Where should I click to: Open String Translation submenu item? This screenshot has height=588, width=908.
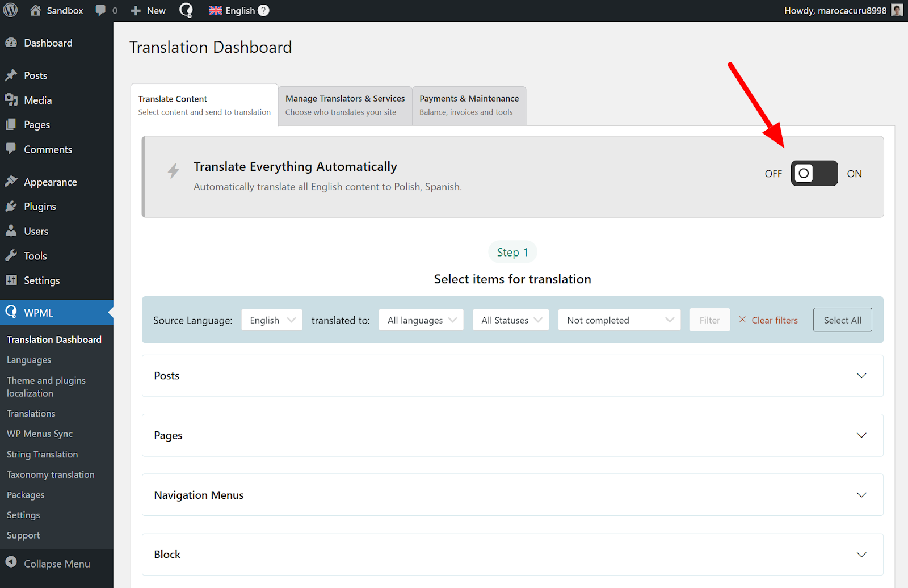(x=43, y=454)
